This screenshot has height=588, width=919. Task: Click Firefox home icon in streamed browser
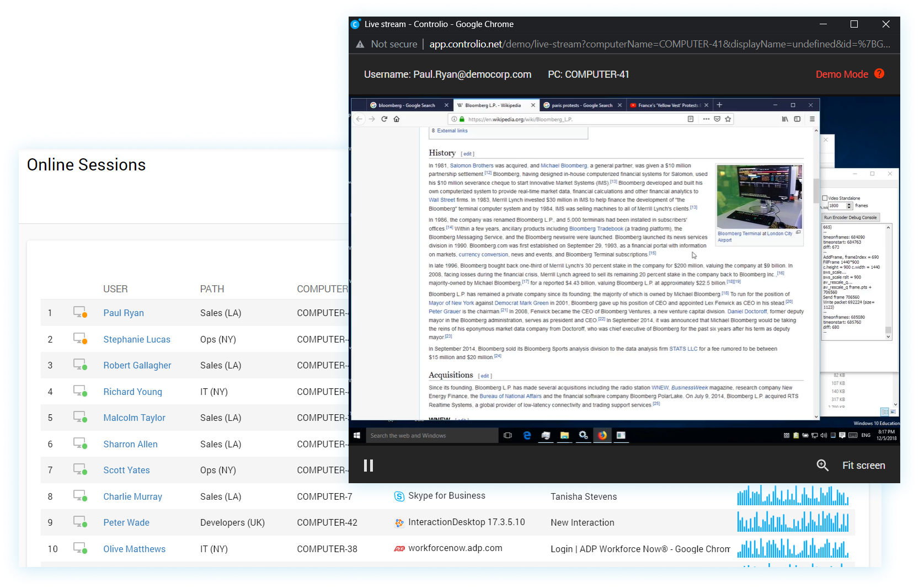coord(396,119)
